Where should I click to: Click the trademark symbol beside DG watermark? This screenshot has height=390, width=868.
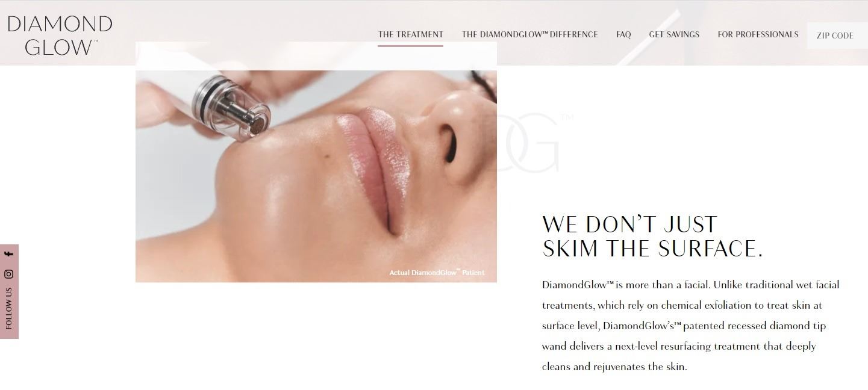(x=566, y=117)
